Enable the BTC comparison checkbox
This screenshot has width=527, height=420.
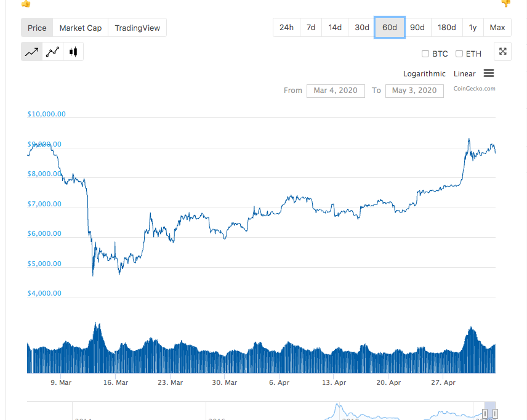coord(425,54)
